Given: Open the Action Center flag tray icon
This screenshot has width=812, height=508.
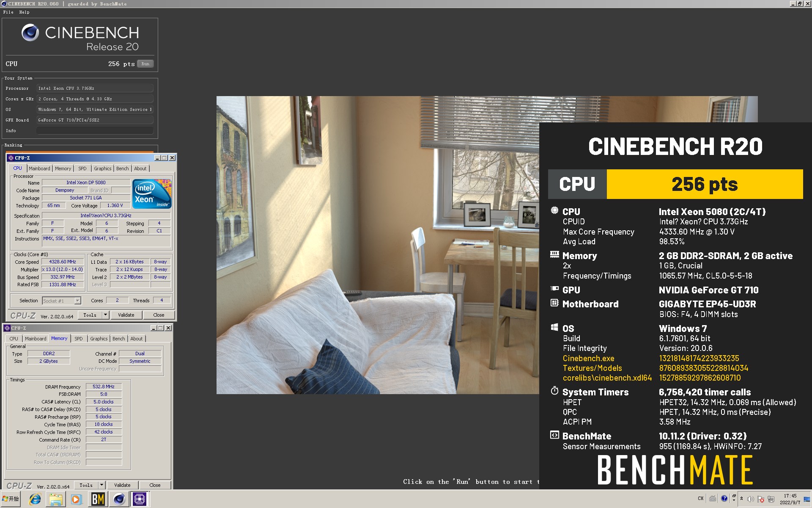Looking at the screenshot, I should pos(761,499).
